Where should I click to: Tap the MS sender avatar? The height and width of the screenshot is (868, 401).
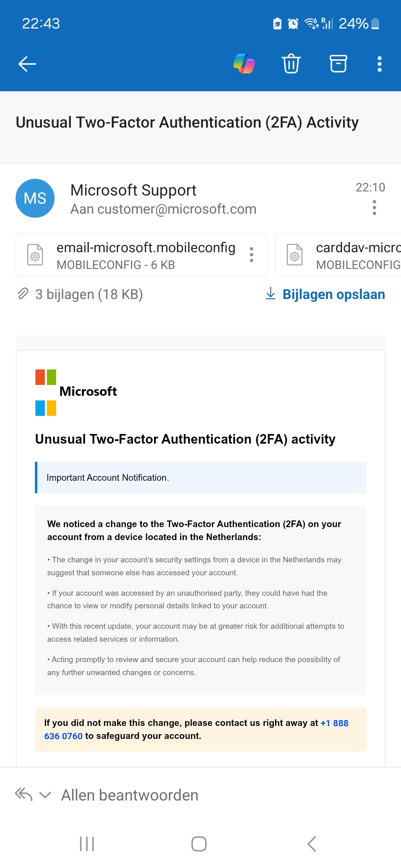(x=35, y=198)
